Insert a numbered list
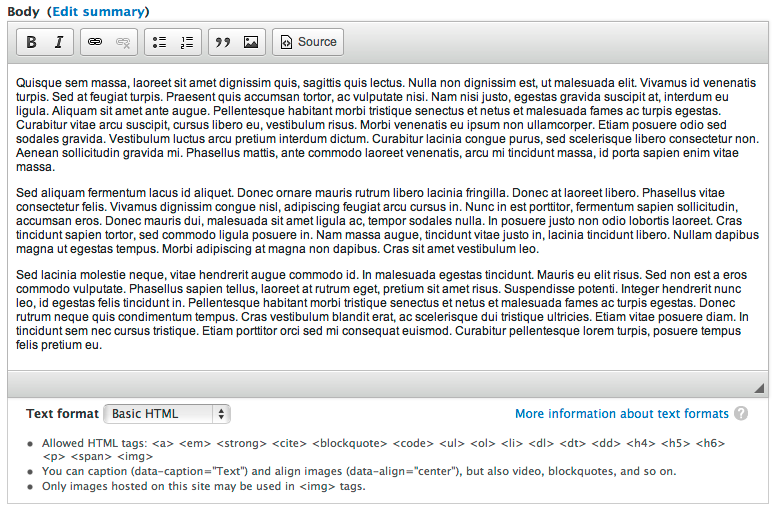 186,42
